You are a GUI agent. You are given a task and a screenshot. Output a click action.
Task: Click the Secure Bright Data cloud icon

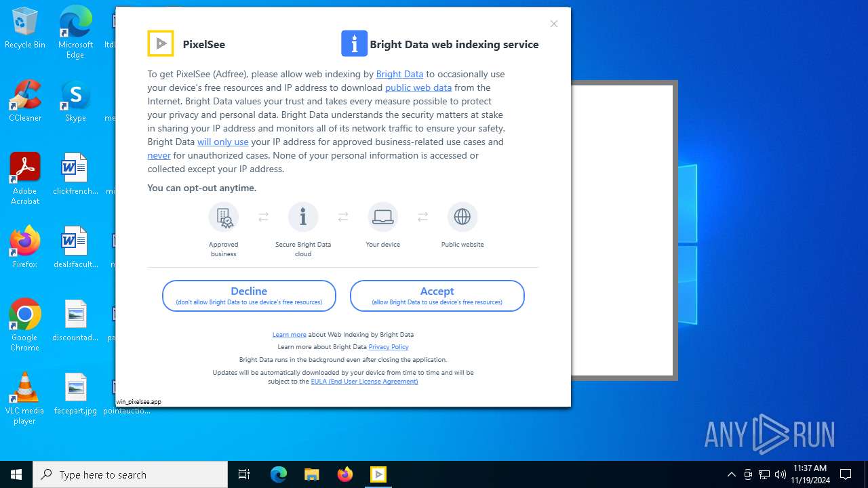click(x=303, y=217)
